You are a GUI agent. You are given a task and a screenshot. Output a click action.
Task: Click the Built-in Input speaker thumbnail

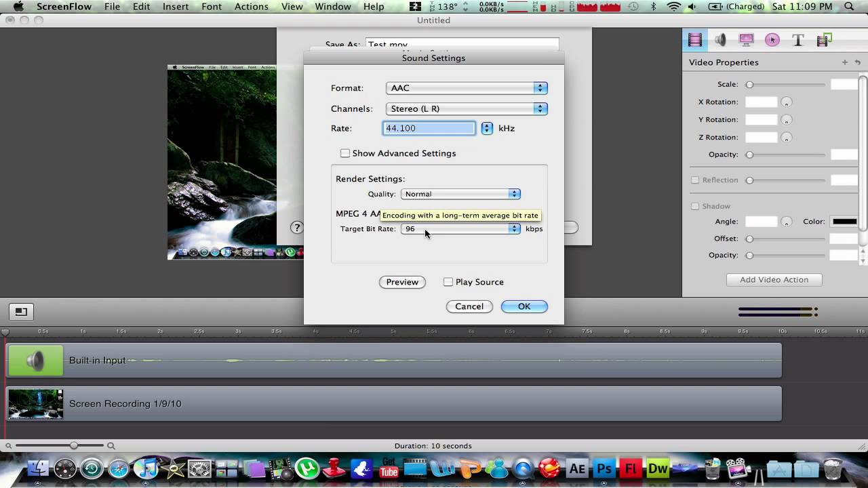pos(35,361)
